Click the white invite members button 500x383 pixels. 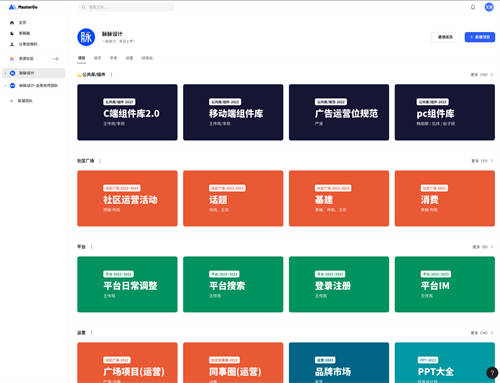coord(445,37)
